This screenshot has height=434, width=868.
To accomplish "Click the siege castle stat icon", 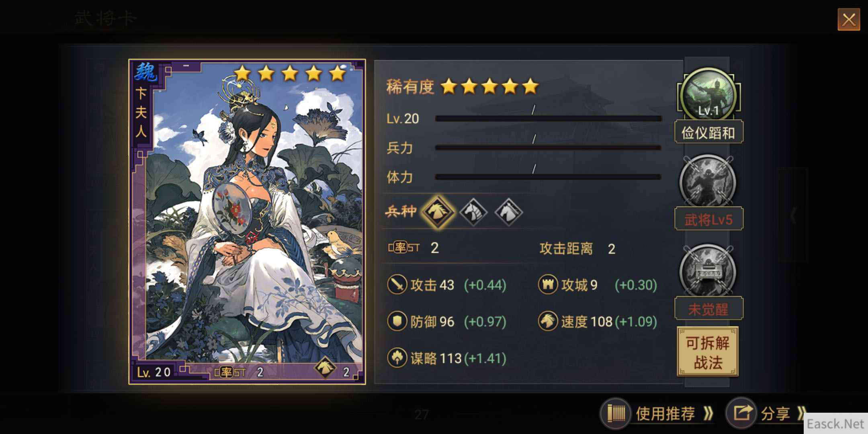I will [x=548, y=285].
